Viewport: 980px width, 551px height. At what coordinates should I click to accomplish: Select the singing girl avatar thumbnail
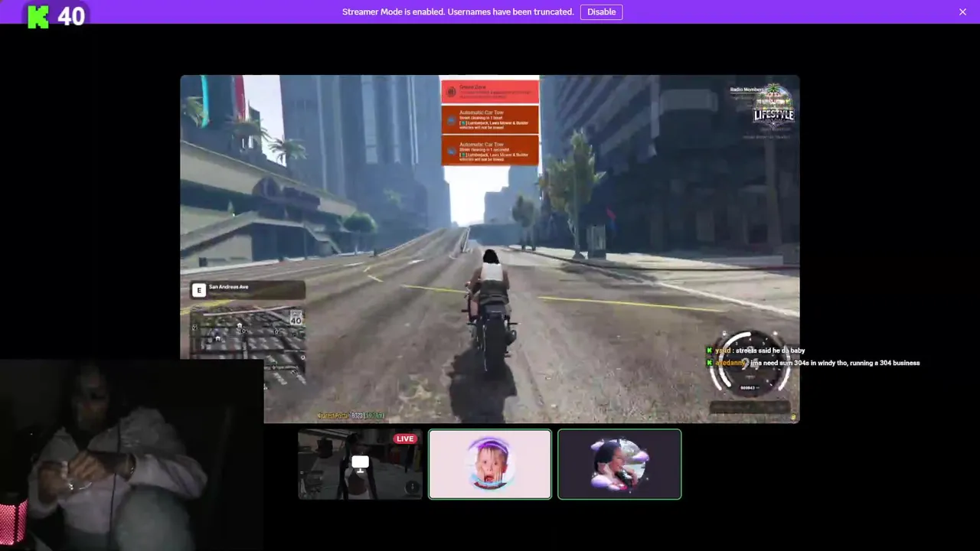click(x=619, y=464)
